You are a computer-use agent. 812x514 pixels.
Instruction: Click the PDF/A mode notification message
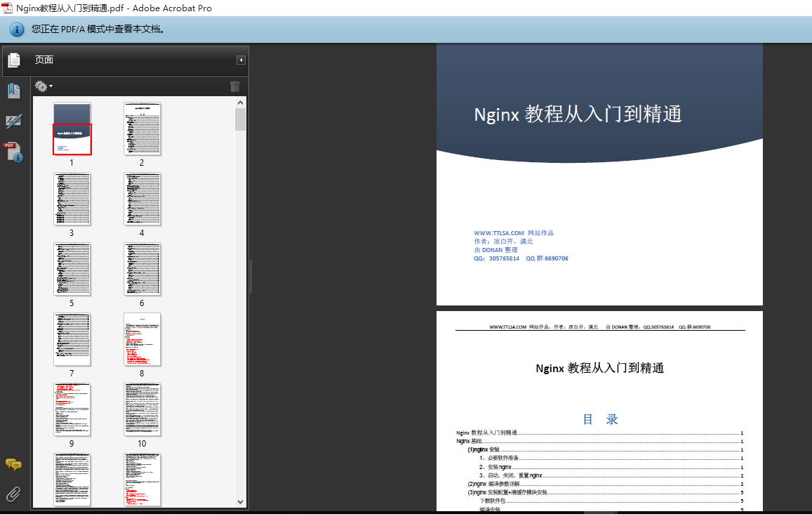pos(98,29)
